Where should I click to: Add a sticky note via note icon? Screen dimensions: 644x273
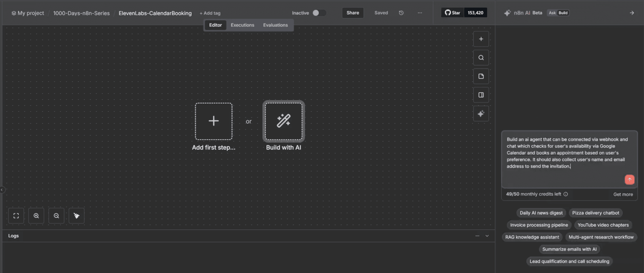pos(481,76)
